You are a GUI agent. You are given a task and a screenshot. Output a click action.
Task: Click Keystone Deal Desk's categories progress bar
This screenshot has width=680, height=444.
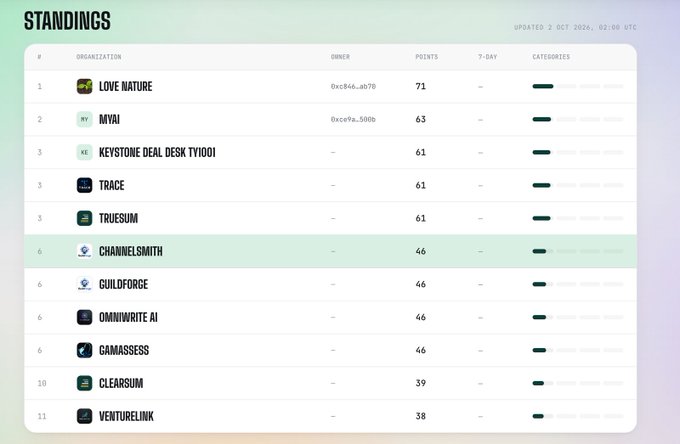[x=578, y=152]
